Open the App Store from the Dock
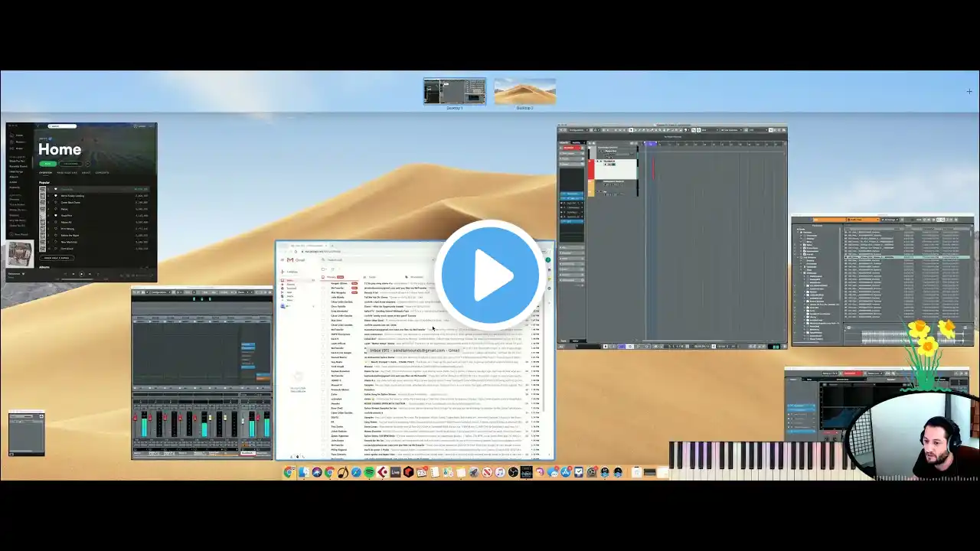 [x=566, y=472]
